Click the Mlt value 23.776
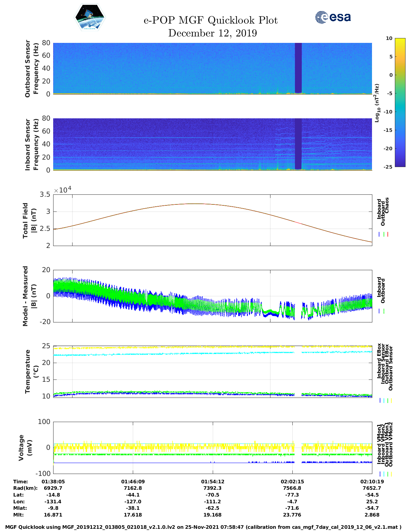This screenshot has width=411, height=532. 292,515
